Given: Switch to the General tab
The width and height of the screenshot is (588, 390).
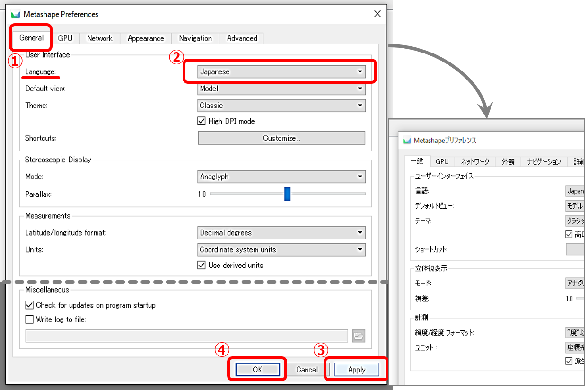Looking at the screenshot, I should [x=32, y=38].
